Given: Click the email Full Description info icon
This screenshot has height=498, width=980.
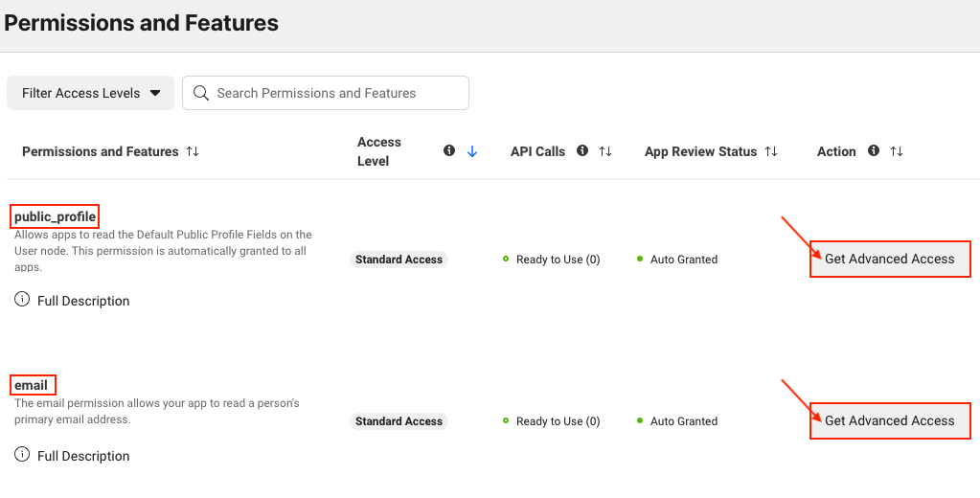Looking at the screenshot, I should pyautogui.click(x=22, y=454).
